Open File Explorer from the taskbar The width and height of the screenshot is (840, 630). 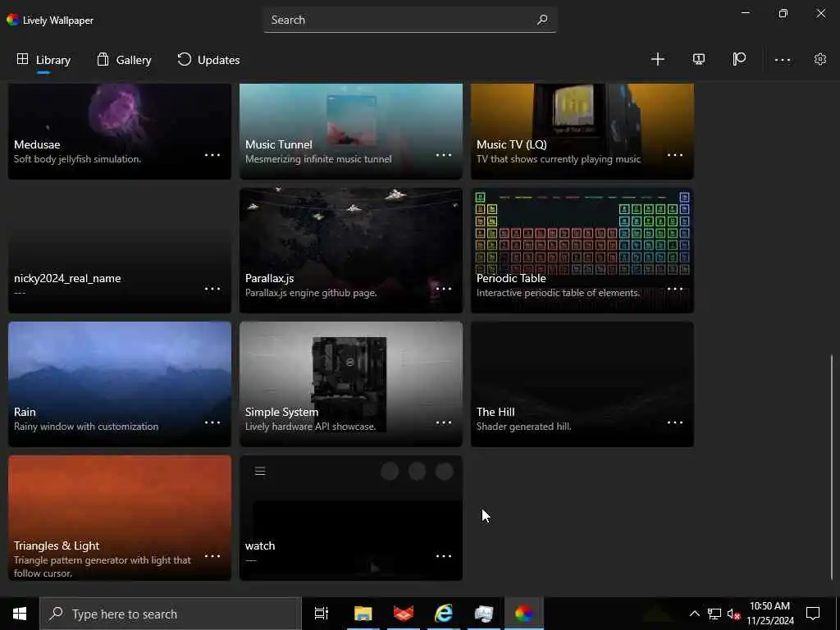point(363,614)
